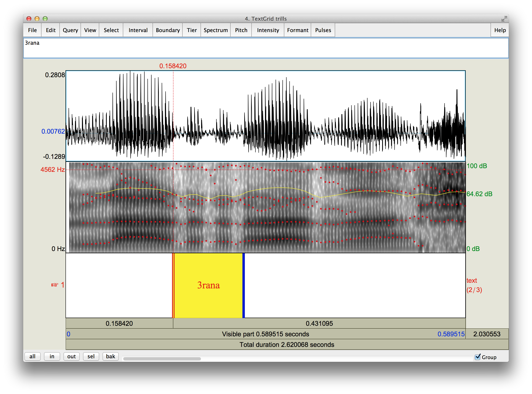The image size is (532, 394).
Task: Click the 3rana text input field
Action: [x=266, y=48]
